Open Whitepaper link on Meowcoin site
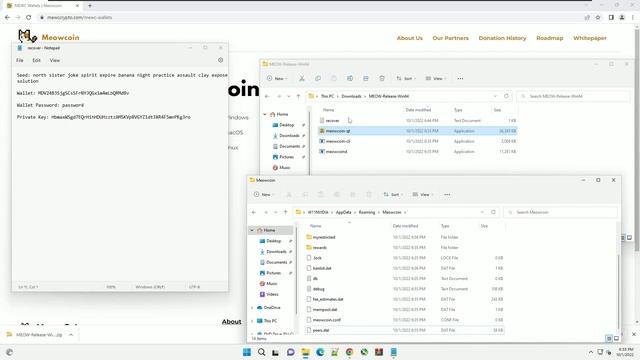The width and height of the screenshot is (640, 360). (590, 38)
